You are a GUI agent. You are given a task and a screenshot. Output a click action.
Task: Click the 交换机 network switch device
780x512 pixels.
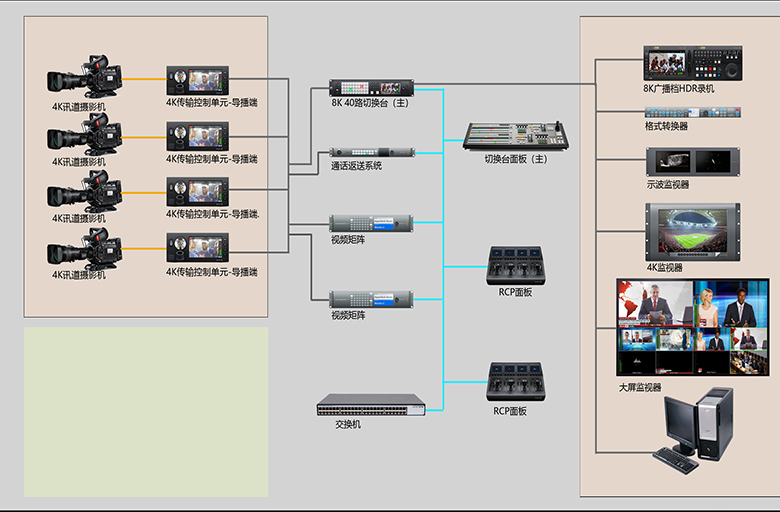(x=371, y=405)
